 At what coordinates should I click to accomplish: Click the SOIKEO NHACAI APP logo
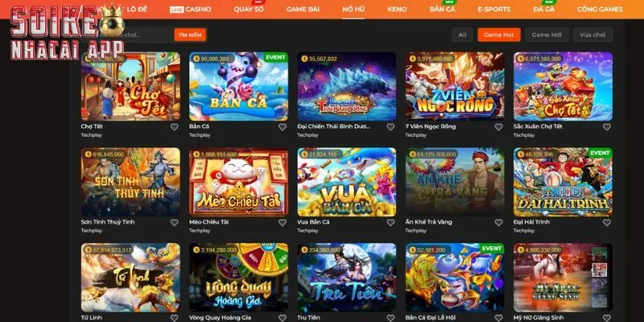point(67,32)
